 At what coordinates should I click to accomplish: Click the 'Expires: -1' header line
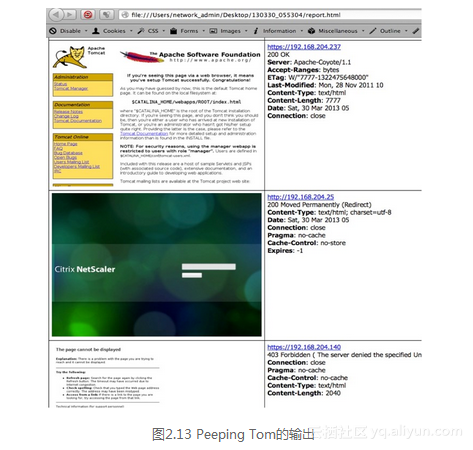click(x=285, y=251)
